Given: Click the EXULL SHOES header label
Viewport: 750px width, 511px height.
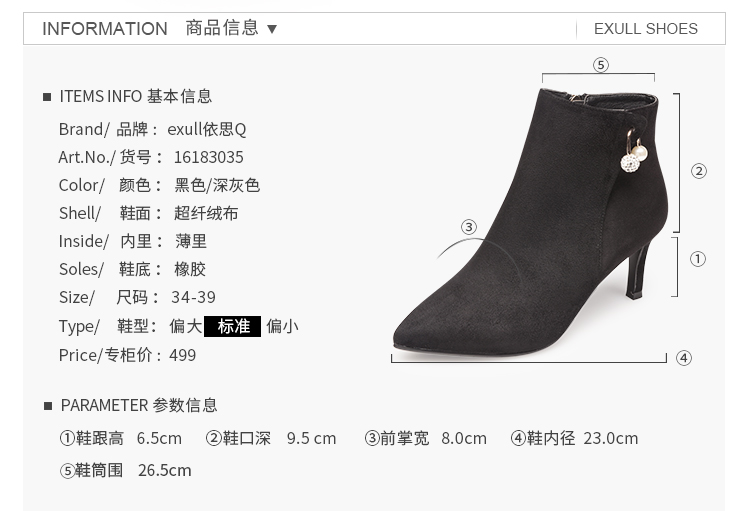Looking at the screenshot, I should (x=646, y=29).
